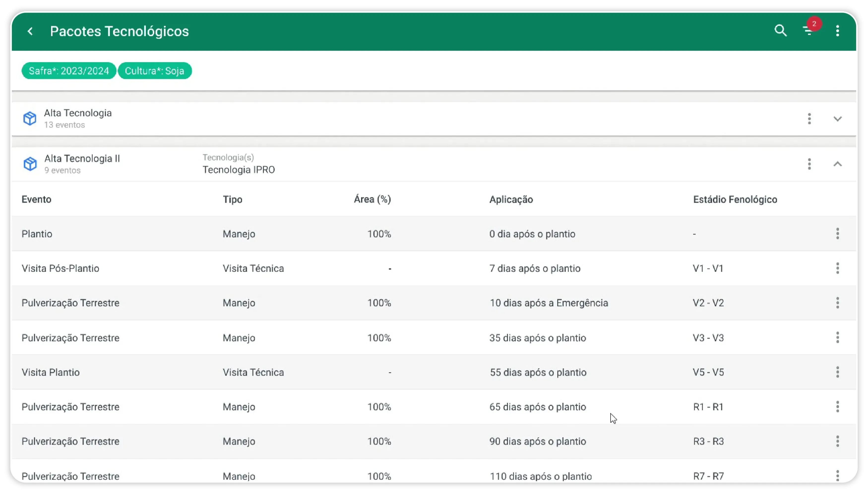
Task: Open row menu for Visita Pós-Plantio
Action: click(837, 268)
